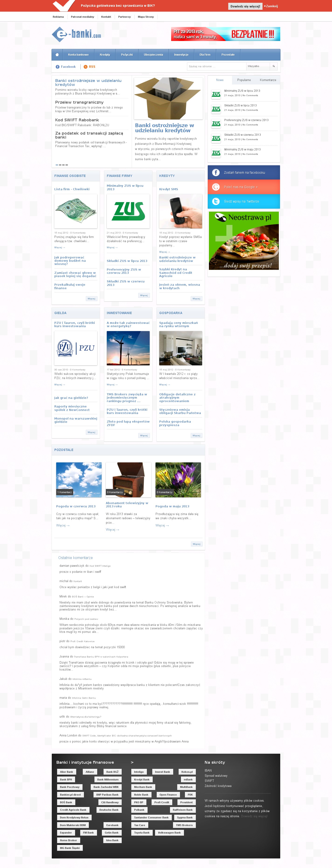The height and width of the screenshot is (868, 332).
Task: Click the clouds thumbnail for Pogoda w czerwcu
Action: 79,480
